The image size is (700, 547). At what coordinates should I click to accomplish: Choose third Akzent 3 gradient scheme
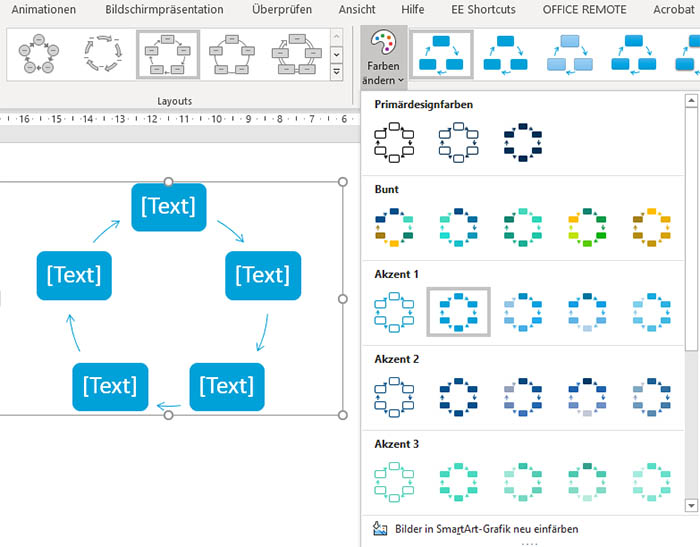coord(523,482)
